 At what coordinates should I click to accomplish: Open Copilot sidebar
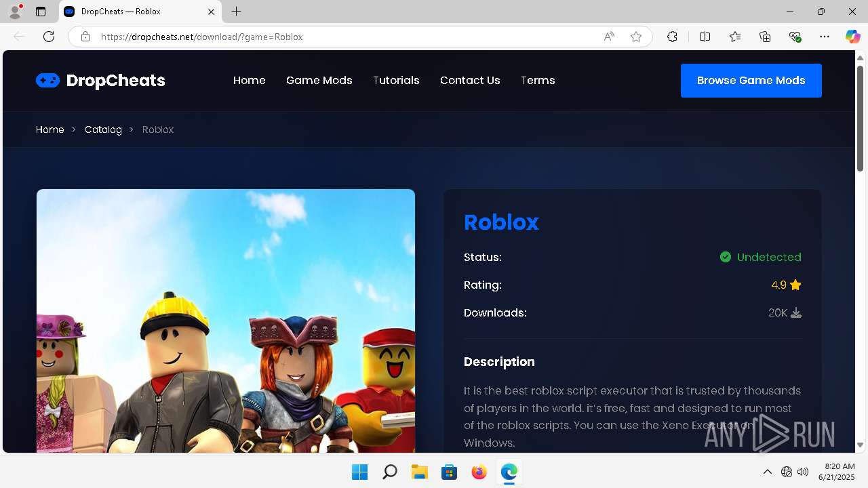pos(852,37)
